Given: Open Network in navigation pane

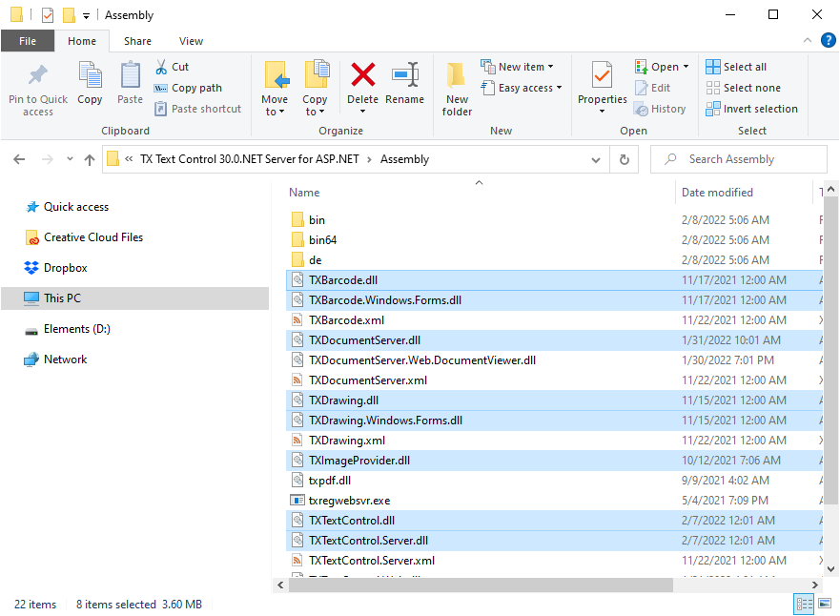Looking at the screenshot, I should click(x=55, y=359).
